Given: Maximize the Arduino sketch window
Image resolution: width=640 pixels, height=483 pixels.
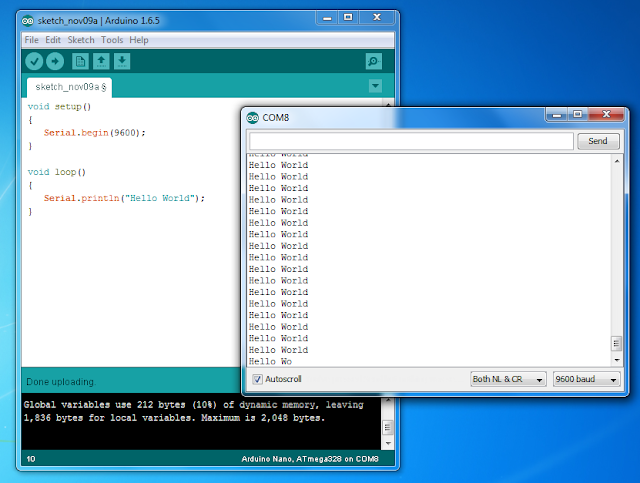Looking at the screenshot, I should (348, 18).
